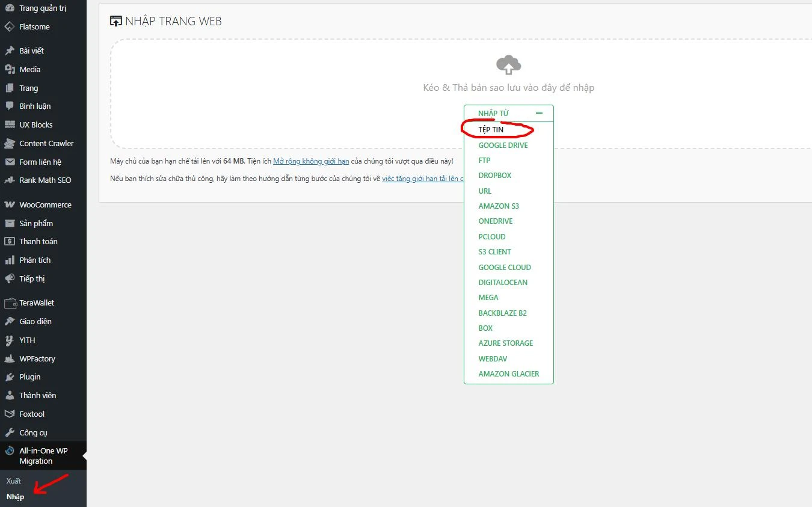Select PCLOUD import option
Viewport: 812px width, 507px height.
pyautogui.click(x=492, y=236)
